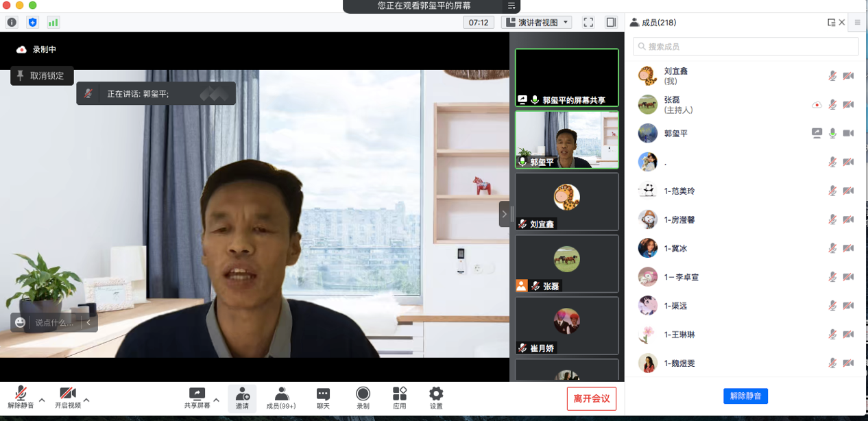
Task: Open the 聊天 chat panel
Action: 323,398
